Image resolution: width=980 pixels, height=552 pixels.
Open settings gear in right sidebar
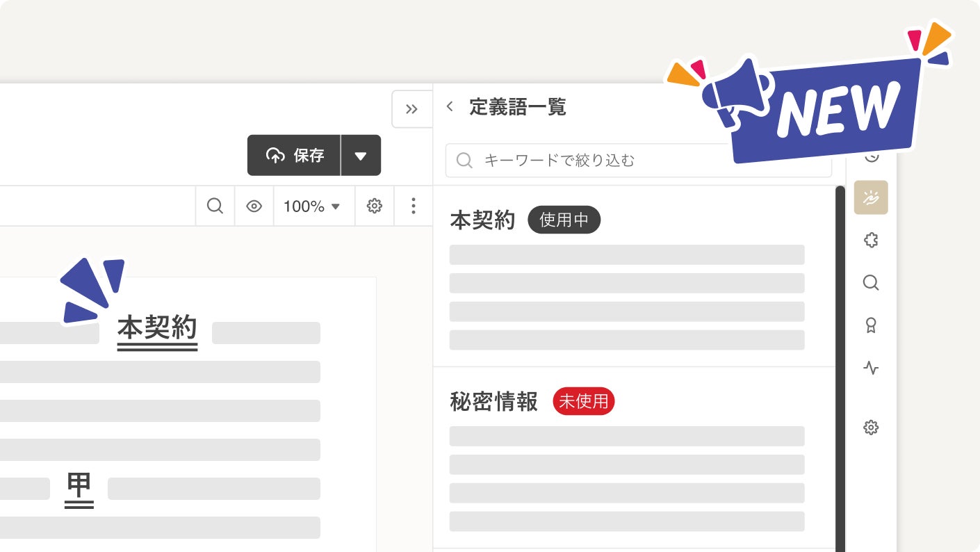pyautogui.click(x=871, y=427)
